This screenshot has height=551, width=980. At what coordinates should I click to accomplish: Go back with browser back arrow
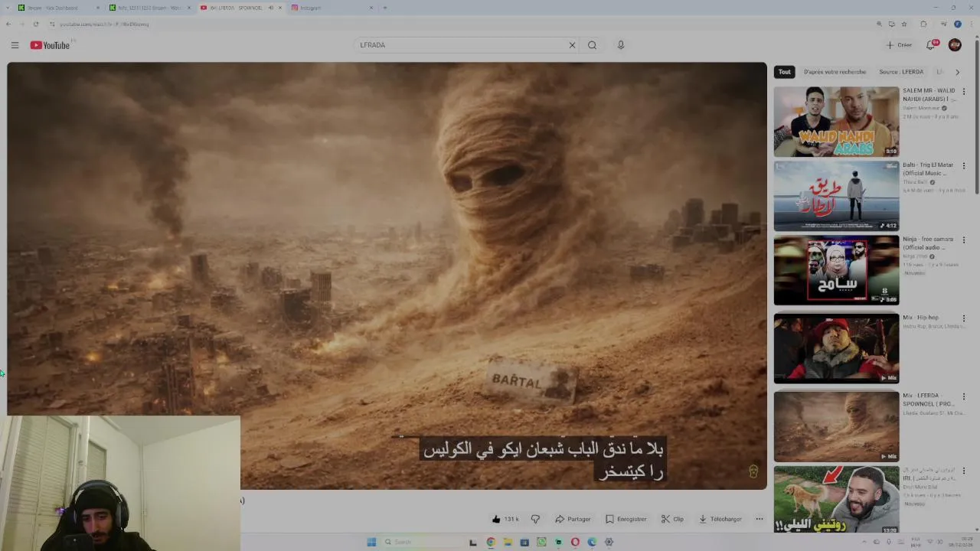(8, 24)
